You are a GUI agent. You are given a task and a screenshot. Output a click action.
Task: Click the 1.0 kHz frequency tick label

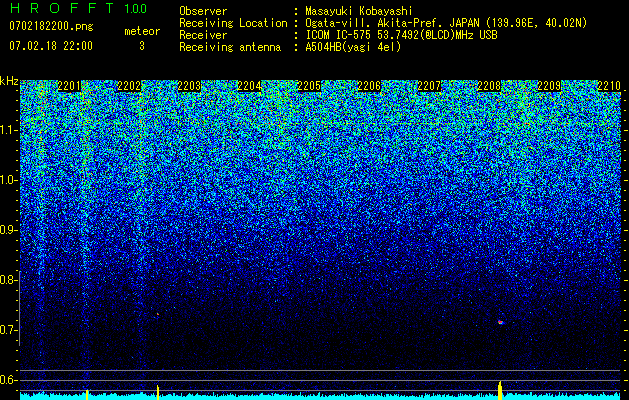click(7, 180)
